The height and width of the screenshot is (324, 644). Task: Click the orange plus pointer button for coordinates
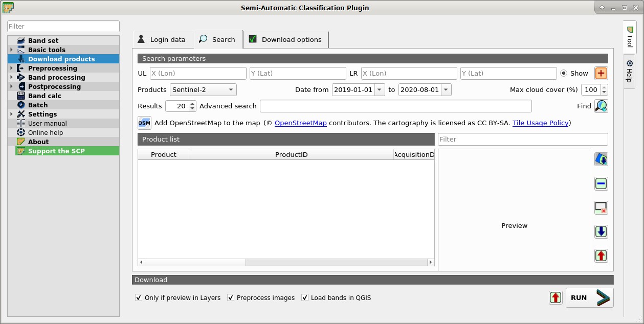601,73
